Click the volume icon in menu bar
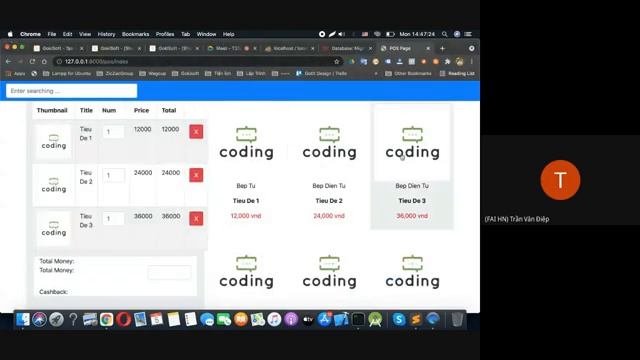This screenshot has height=360, width=640. [342, 34]
